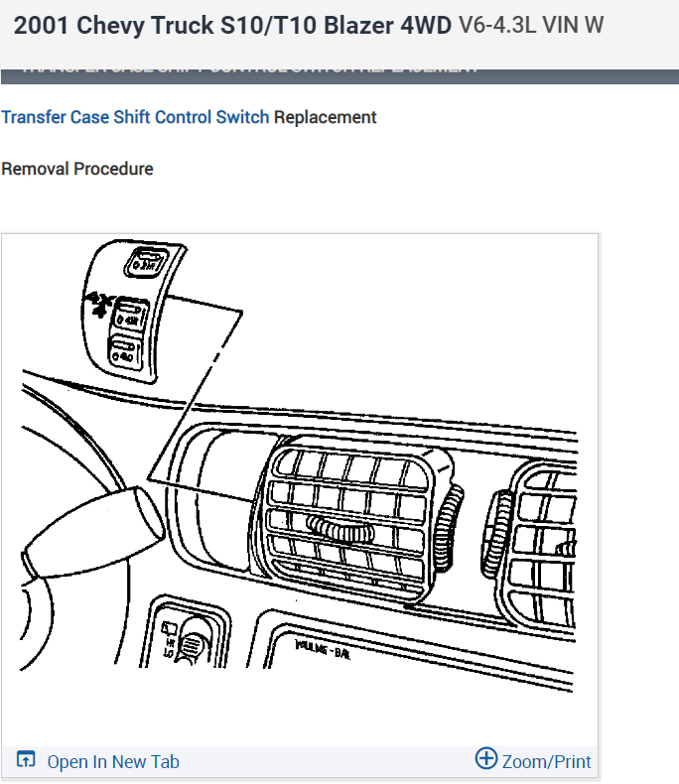
Task: Click the 2001 Chevy Truck S10/T10 Blazer title
Action: pos(232,26)
